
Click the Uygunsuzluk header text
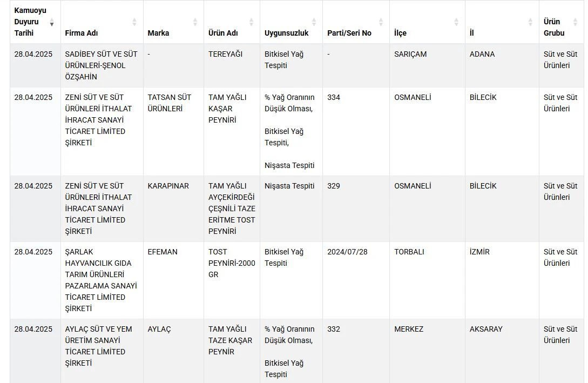pyautogui.click(x=286, y=33)
